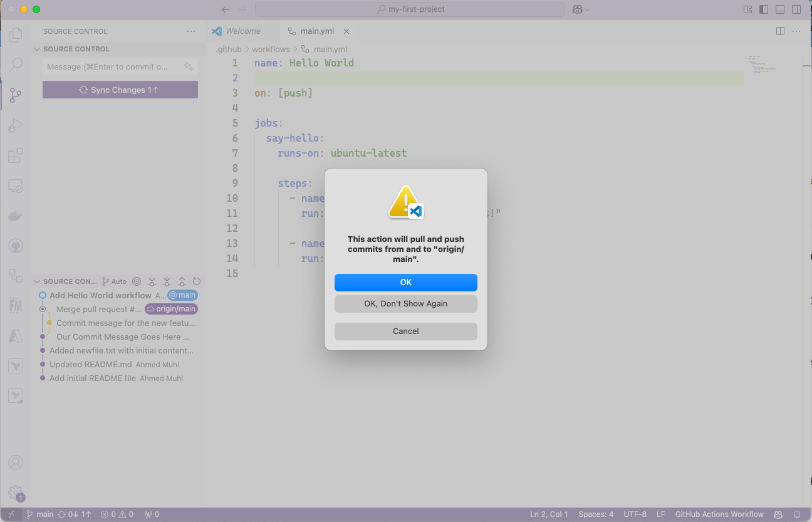Go back with the left arrow
Screen dimensions: 812x522
click(x=226, y=9)
